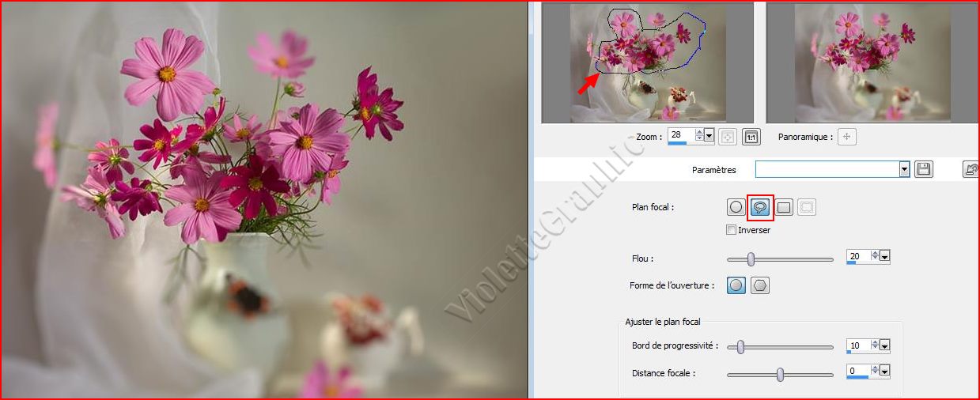Click the Flou slider handle

pyautogui.click(x=751, y=258)
